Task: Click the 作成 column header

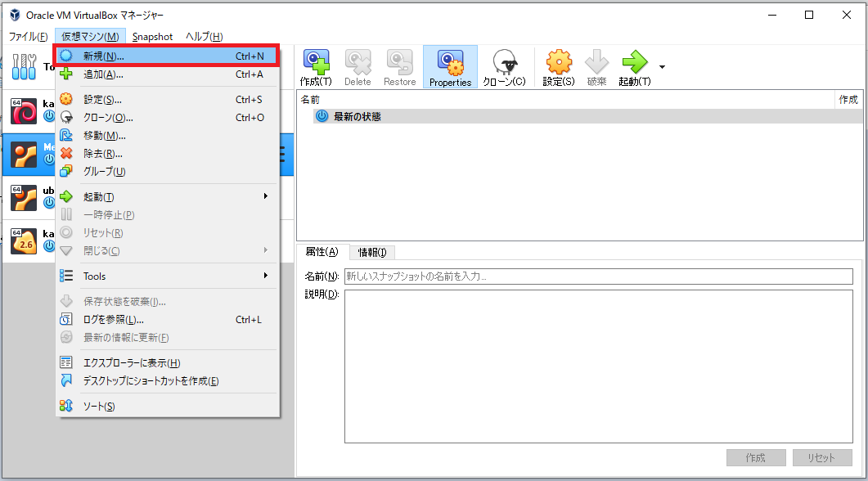Action: coord(848,100)
